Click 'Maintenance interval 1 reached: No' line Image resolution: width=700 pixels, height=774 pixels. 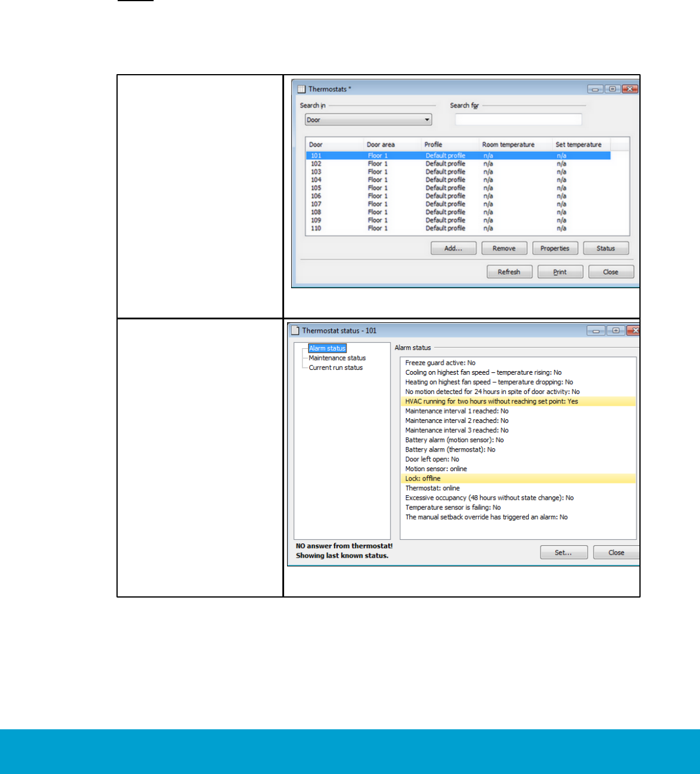tap(456, 411)
